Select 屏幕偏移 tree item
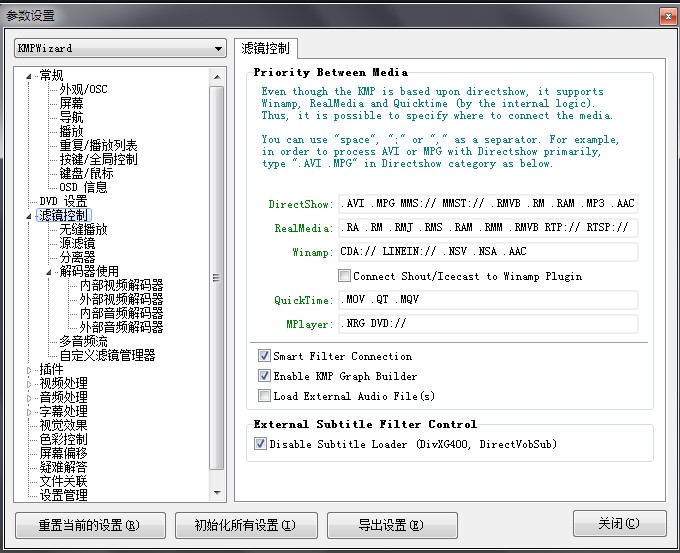Screen dimensions: 680x553 [x=63, y=453]
